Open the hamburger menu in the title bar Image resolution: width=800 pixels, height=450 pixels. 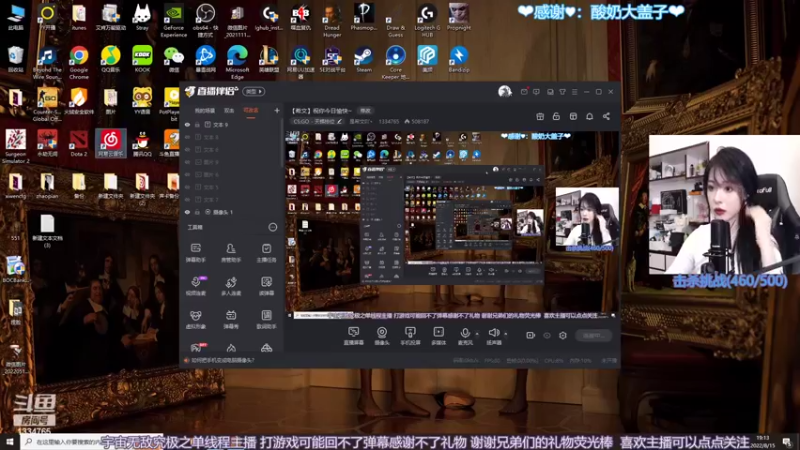[x=574, y=92]
